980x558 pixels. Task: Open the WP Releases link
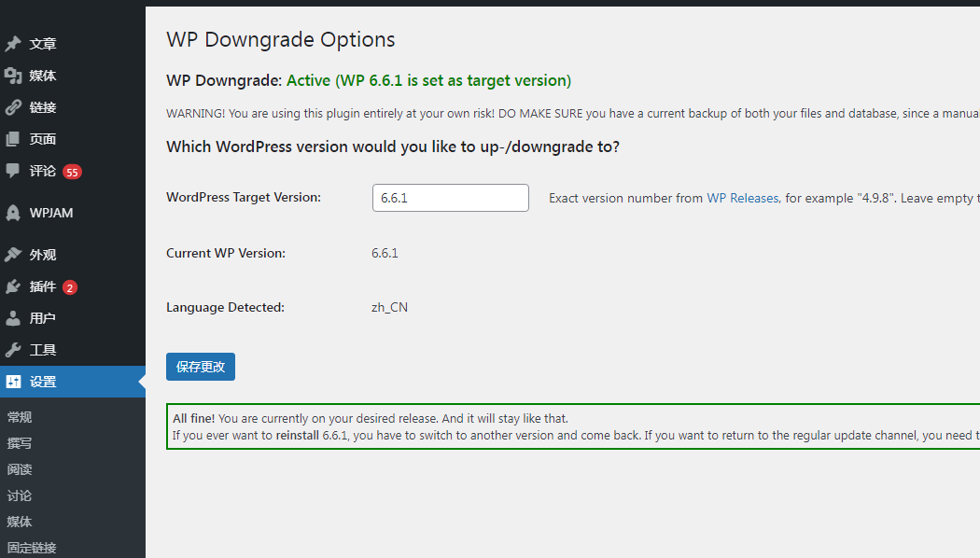743,198
